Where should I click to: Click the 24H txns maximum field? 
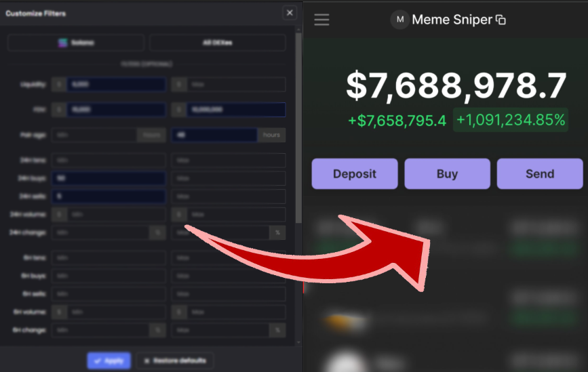[229, 161]
